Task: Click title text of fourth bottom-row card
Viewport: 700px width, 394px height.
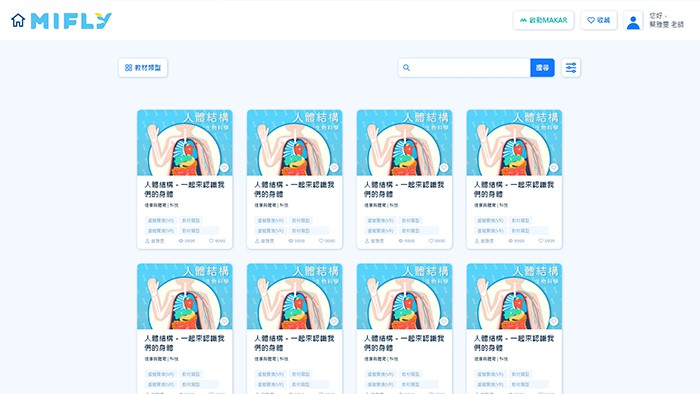Action: [514, 343]
